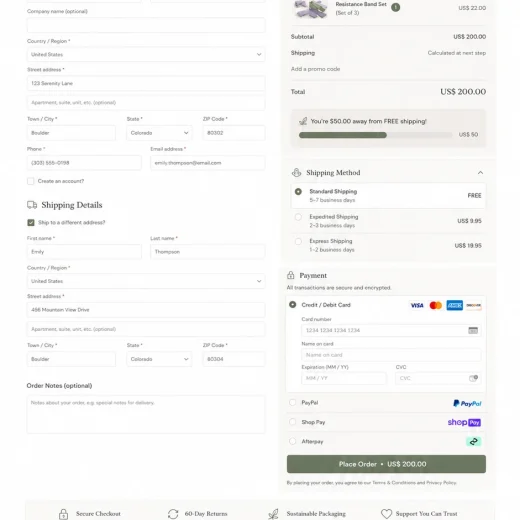Click the Shipping Method parcel icon
This screenshot has height=520, width=520.
click(296, 172)
